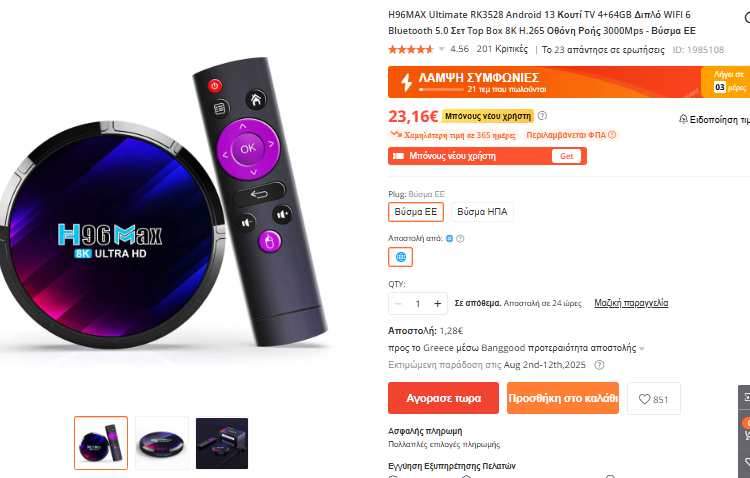
Task: Click Προσθήκη στο καλάθι button
Action: 563,398
